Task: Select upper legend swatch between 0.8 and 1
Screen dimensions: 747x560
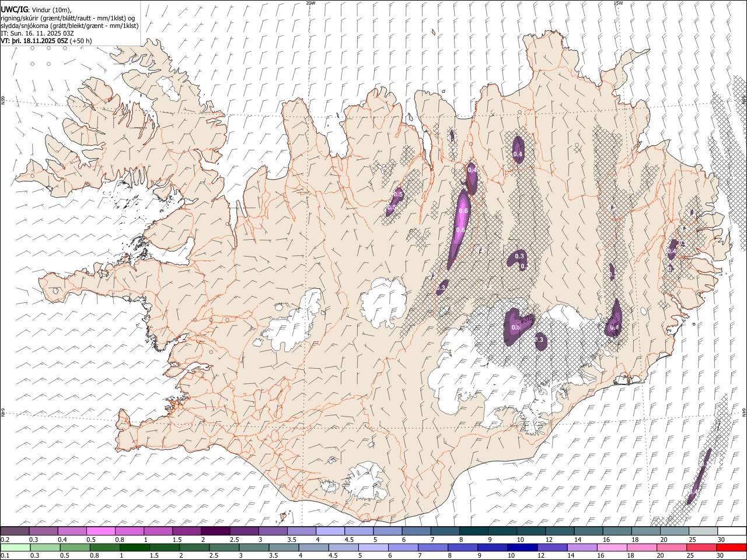Action: [130, 531]
